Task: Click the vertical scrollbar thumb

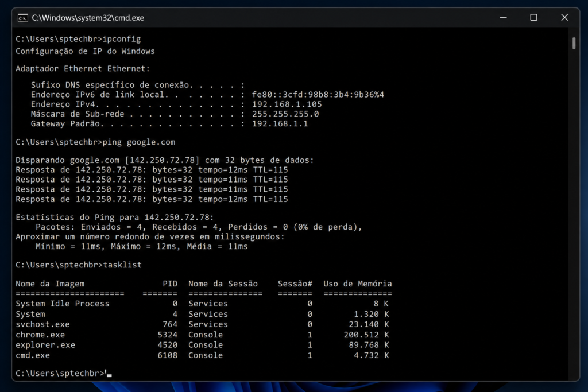Action: [574, 43]
